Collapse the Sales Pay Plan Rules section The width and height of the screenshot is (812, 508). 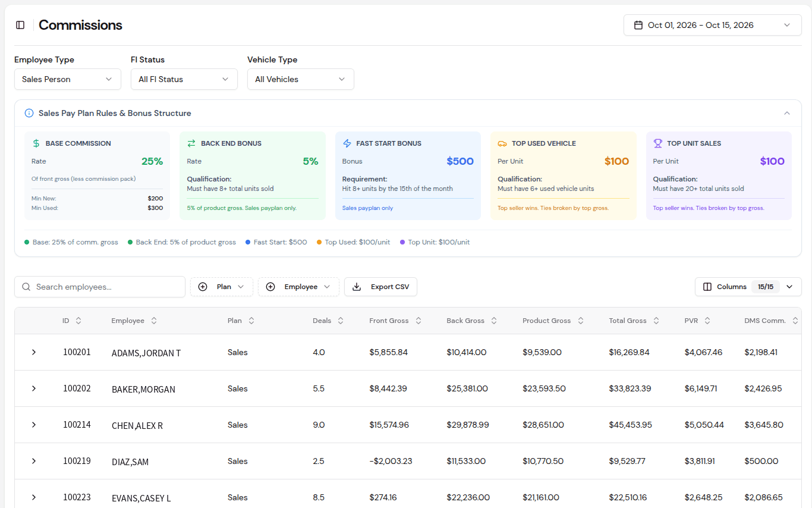coord(787,113)
